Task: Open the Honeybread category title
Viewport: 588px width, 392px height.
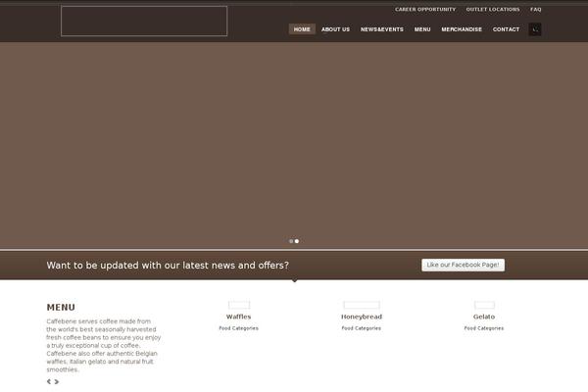Action: (362, 317)
